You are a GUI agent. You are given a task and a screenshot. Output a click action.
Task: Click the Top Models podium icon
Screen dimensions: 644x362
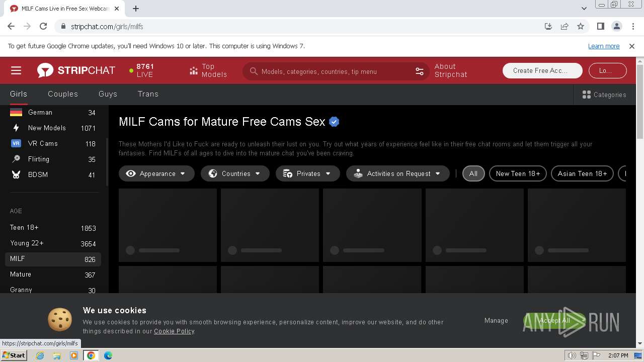click(x=194, y=71)
